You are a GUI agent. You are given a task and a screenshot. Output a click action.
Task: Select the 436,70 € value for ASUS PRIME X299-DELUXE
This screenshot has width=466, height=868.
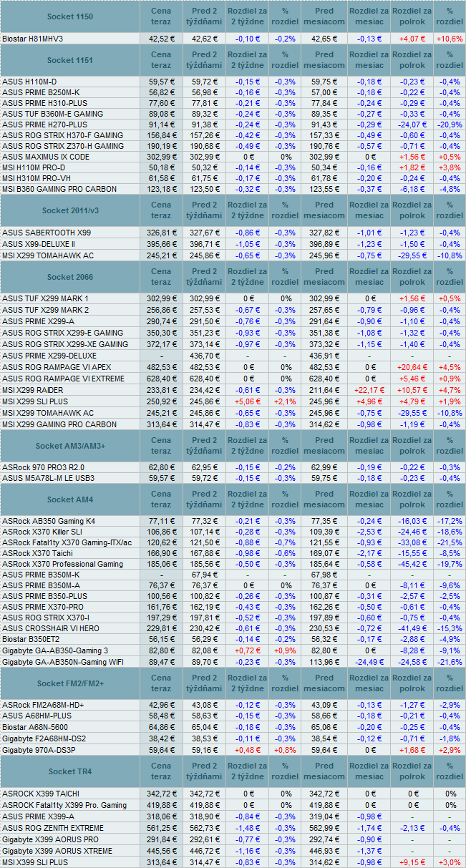(205, 356)
